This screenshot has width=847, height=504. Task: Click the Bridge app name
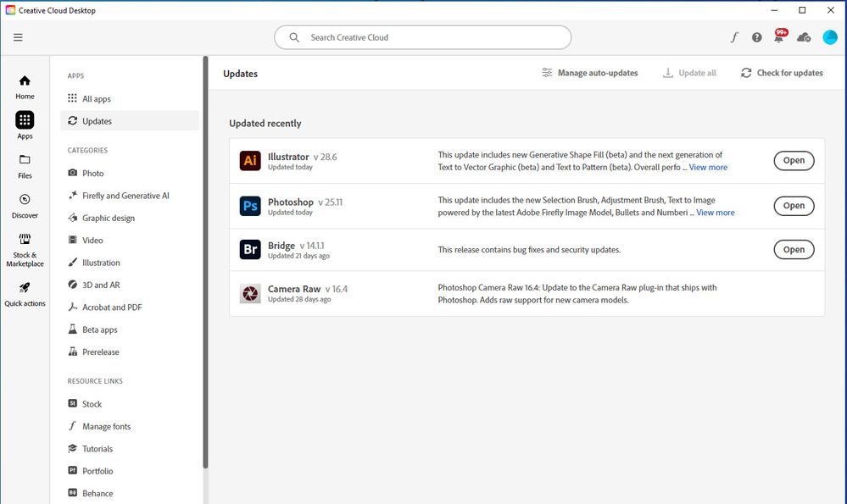pyautogui.click(x=281, y=246)
